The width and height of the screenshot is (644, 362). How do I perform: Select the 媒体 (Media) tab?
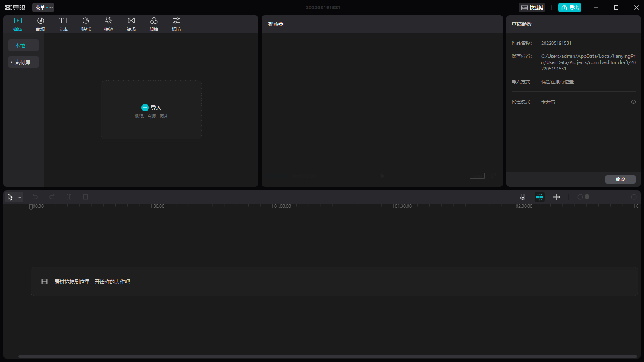click(18, 24)
